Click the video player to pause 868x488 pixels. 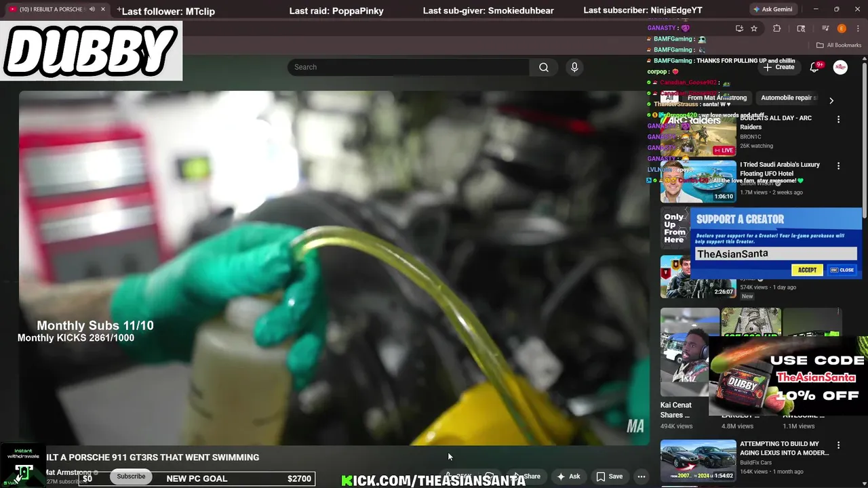tap(334, 268)
